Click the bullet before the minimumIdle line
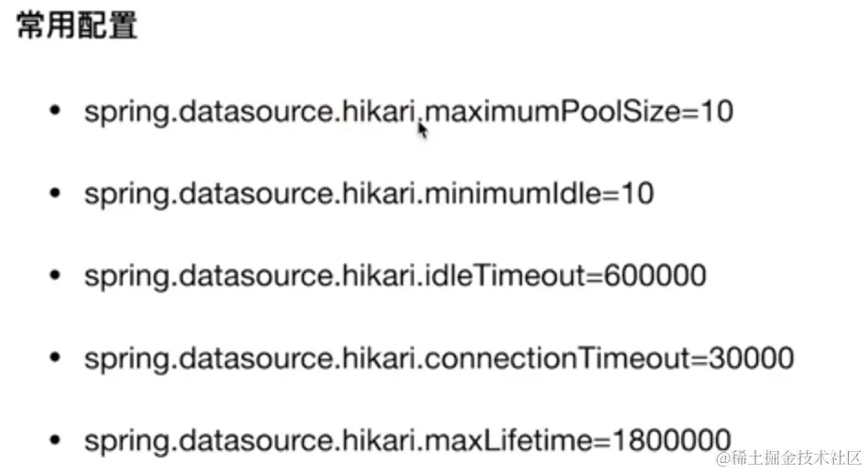Screen dimensions: 868x473 coord(56,193)
